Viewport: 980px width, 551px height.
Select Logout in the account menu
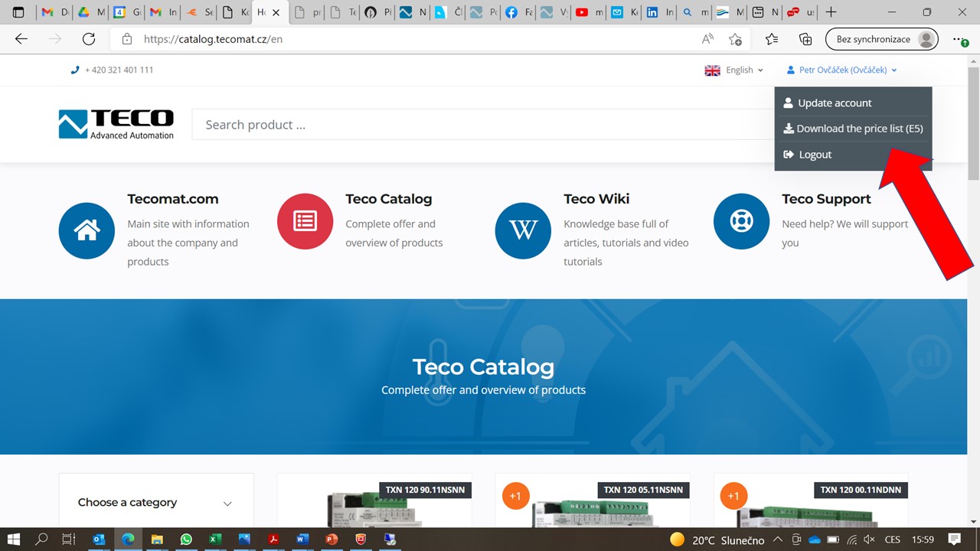(x=815, y=155)
